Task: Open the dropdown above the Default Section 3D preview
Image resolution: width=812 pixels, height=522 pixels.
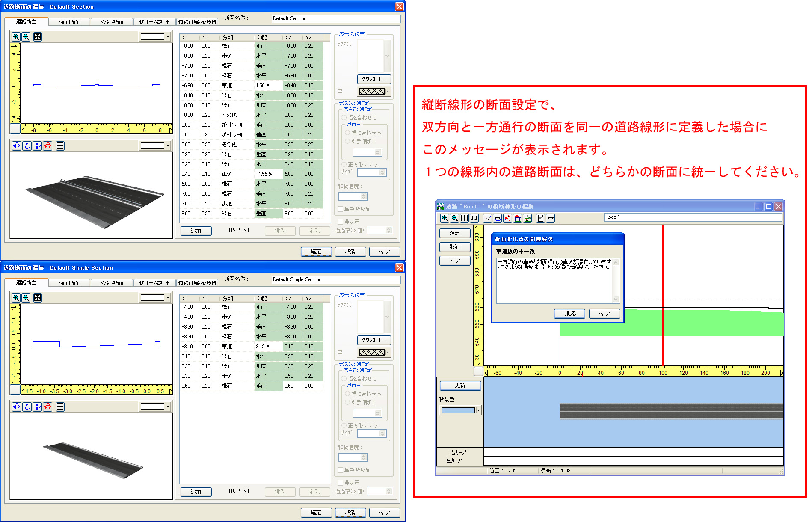Action: (168, 146)
